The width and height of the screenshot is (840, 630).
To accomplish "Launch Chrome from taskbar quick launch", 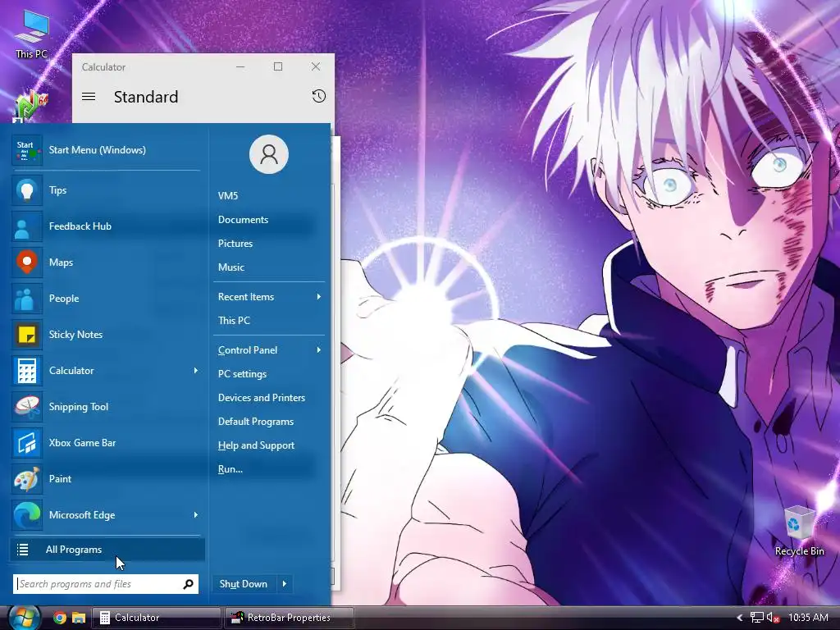I will point(60,618).
